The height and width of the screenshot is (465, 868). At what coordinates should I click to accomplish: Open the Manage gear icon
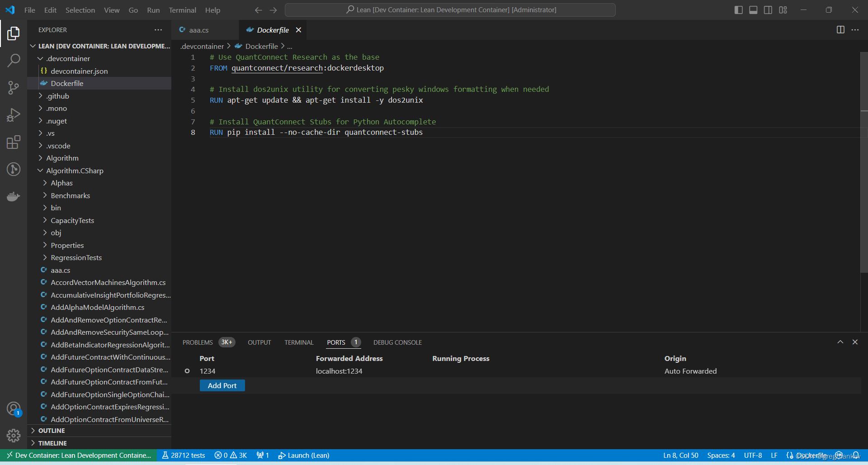[14, 436]
